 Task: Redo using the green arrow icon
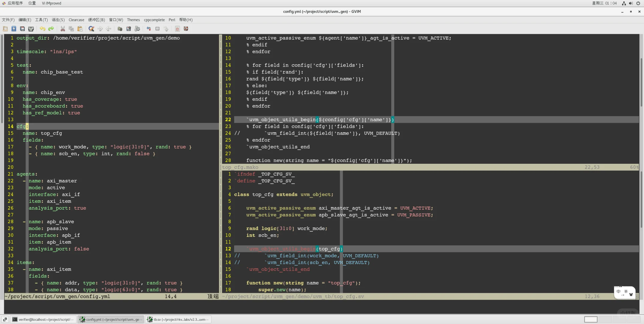(x=51, y=29)
